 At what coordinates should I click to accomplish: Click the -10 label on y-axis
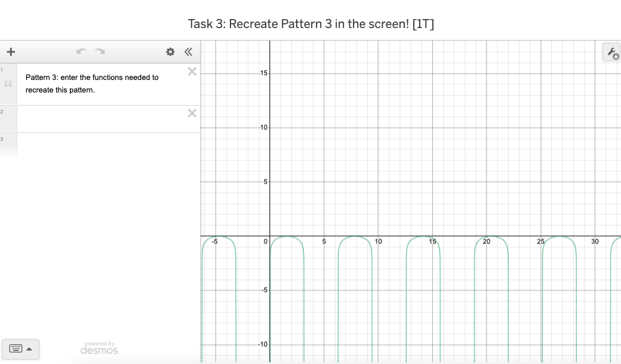pos(263,344)
